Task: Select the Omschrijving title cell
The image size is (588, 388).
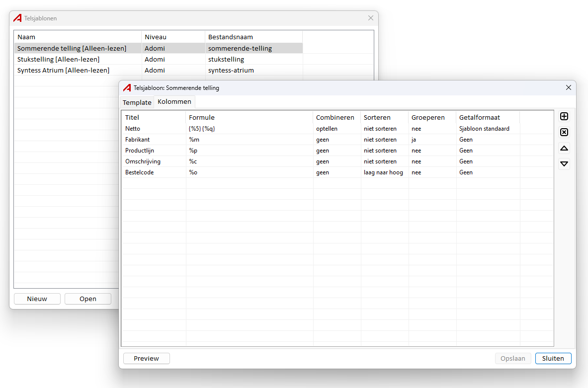Action: [x=154, y=161]
